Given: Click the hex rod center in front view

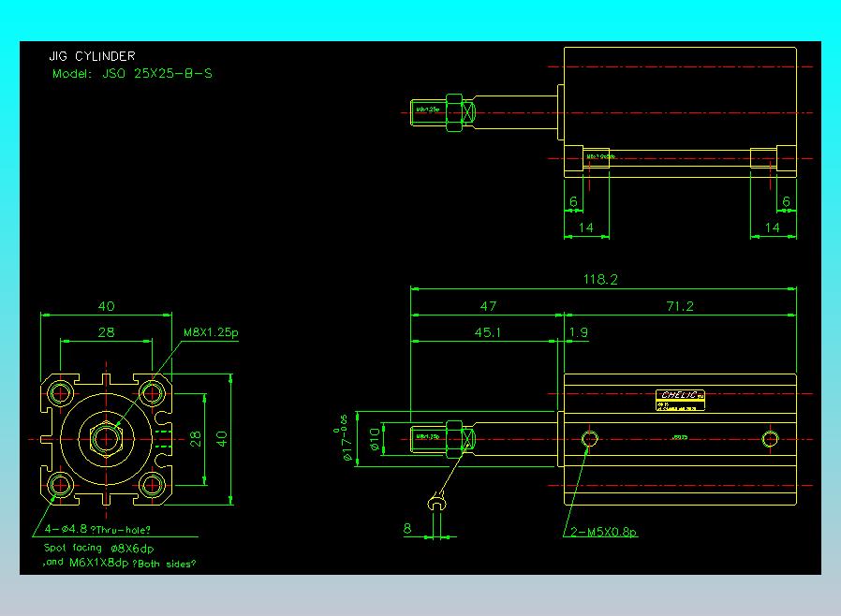Looking at the screenshot, I should [x=107, y=438].
